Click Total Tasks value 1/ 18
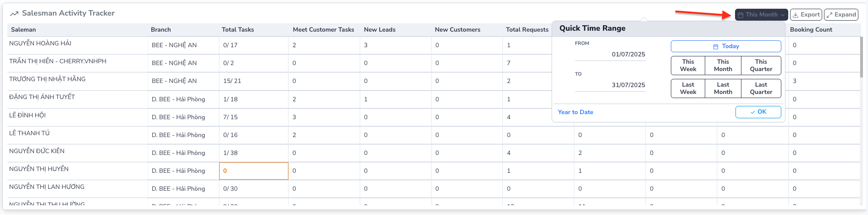 pyautogui.click(x=231, y=99)
